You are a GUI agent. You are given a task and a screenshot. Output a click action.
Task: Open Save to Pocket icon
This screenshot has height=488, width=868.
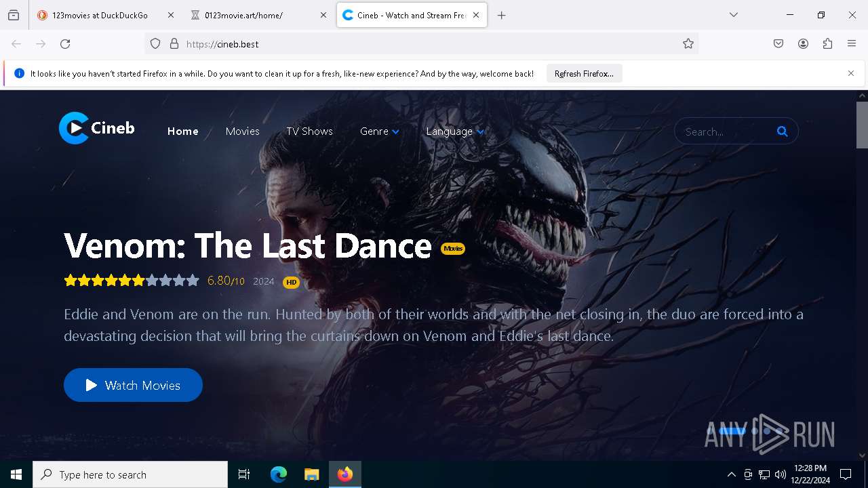coord(778,44)
